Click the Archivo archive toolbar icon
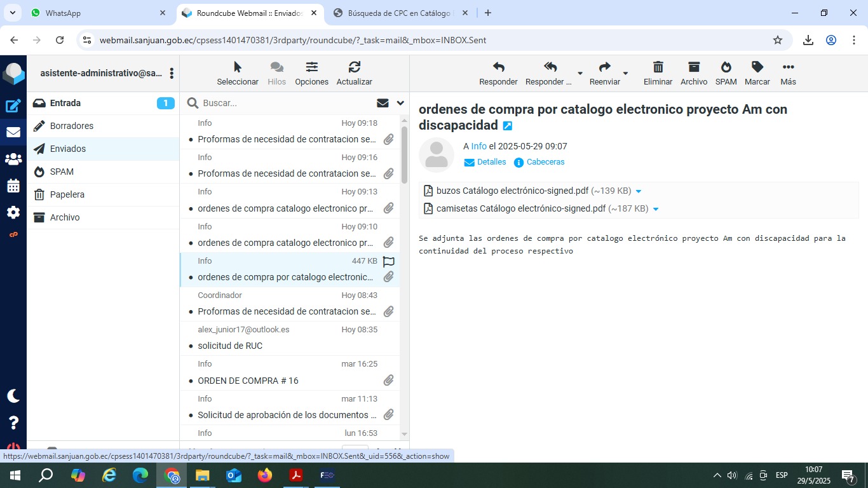The image size is (868, 488). (x=693, y=67)
